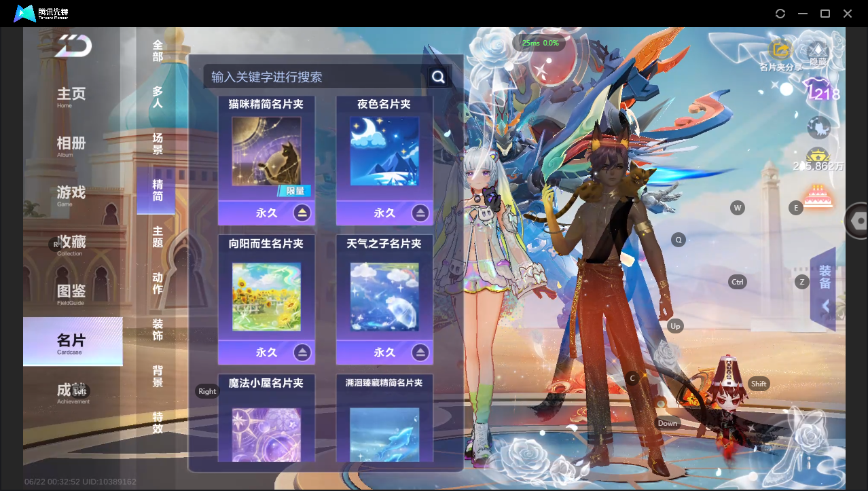Screen dimensions: 868x491
Task: Open the 图鉴 FieldGuide menu
Action: coord(71,294)
